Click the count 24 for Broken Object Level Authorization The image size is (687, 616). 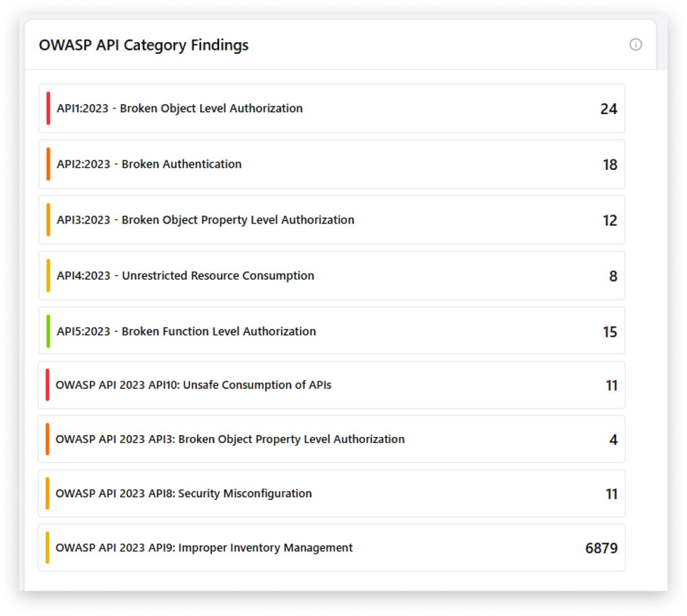[x=610, y=109]
